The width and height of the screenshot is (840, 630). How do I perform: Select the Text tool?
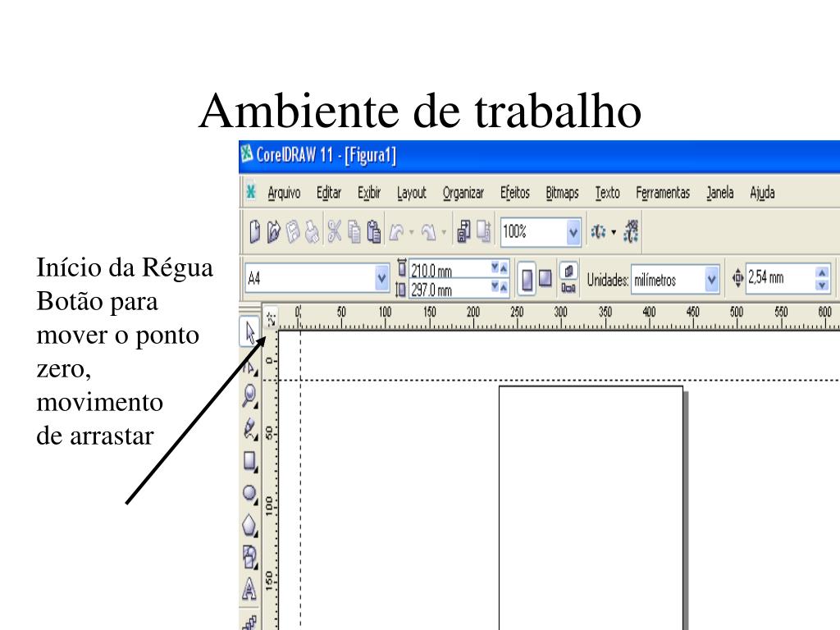click(x=249, y=589)
